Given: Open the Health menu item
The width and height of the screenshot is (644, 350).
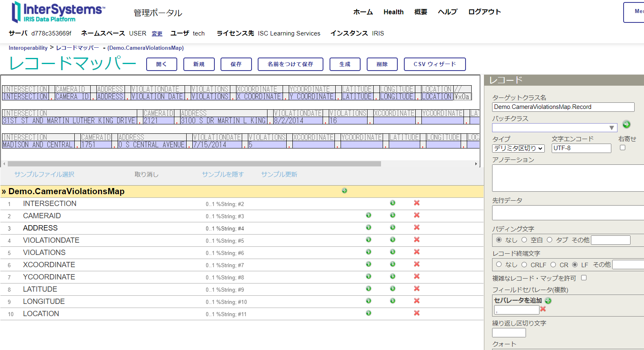Looking at the screenshot, I should (393, 12).
